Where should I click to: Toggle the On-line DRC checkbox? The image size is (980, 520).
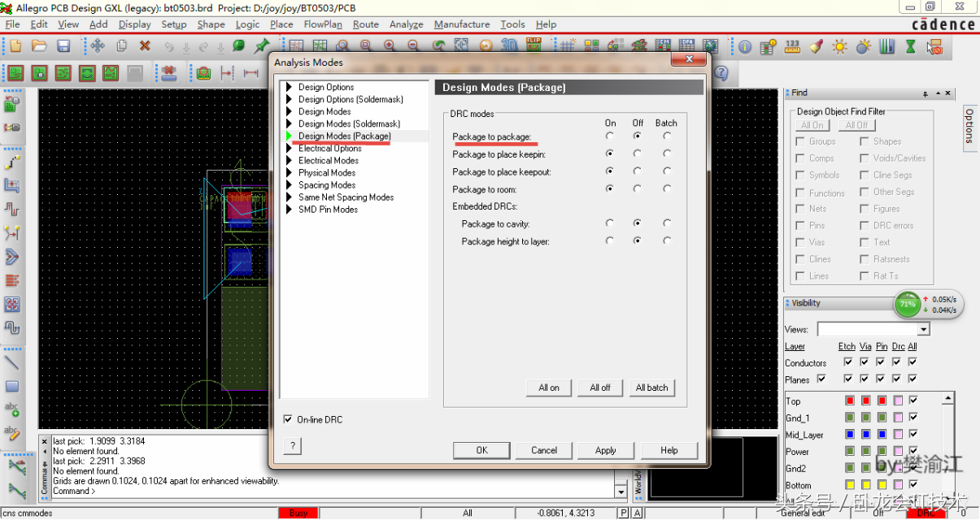(288, 419)
